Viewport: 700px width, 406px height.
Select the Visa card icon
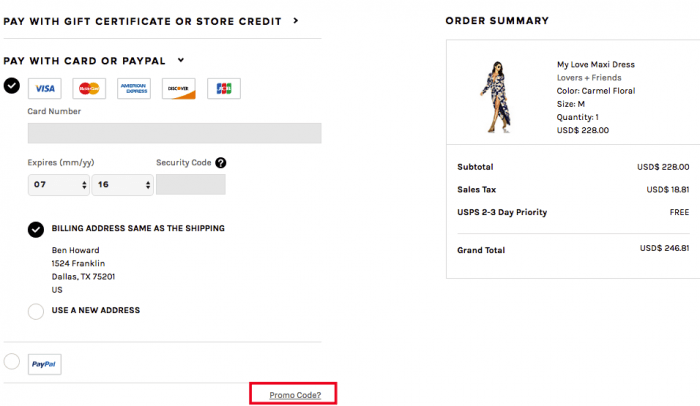pos(45,88)
